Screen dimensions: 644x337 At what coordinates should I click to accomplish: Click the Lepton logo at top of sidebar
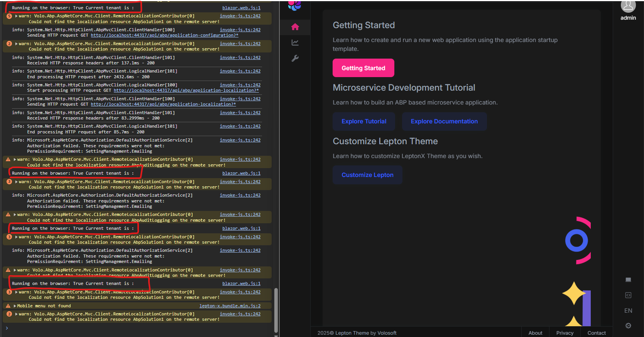(294, 5)
